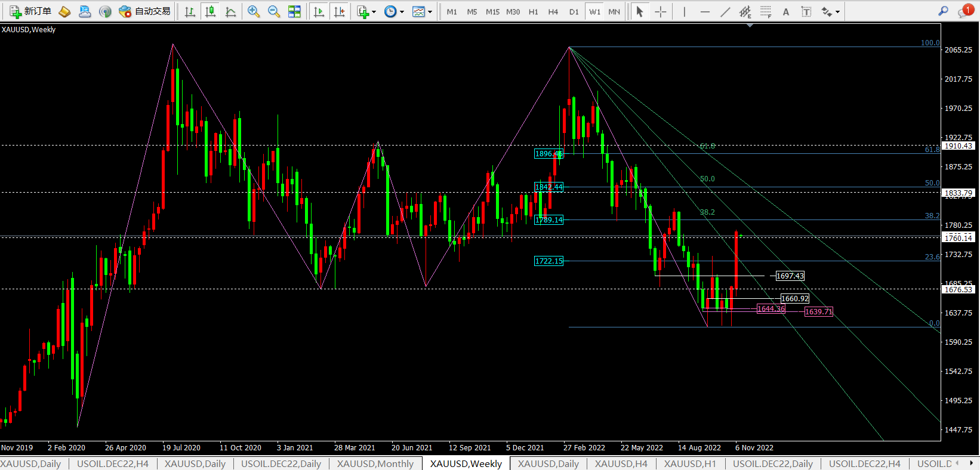Viewport: 980px width, 470px height.
Task: Toggle chart shift from right edge
Action: point(339,11)
